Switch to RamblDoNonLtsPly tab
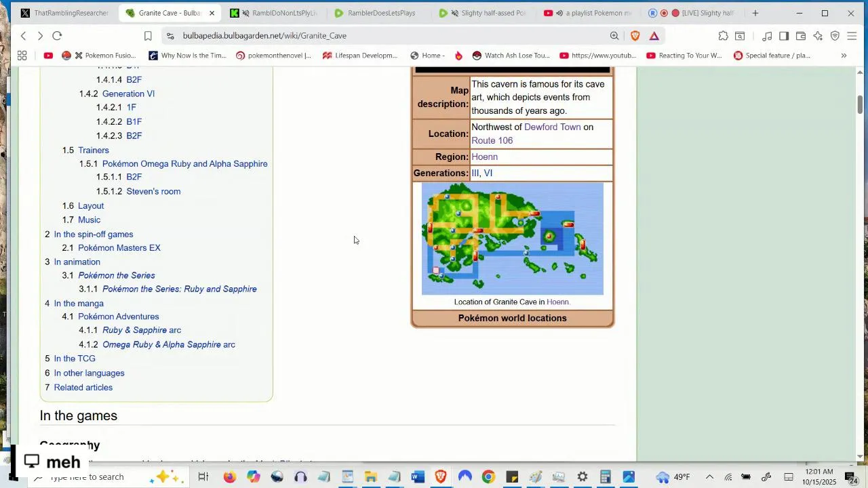Viewport: 868px width, 488px height. pyautogui.click(x=275, y=13)
